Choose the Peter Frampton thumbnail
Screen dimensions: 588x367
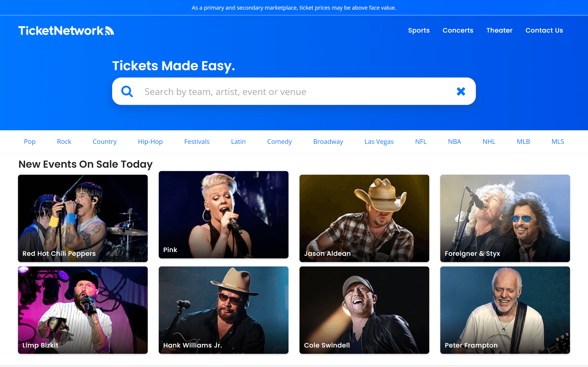point(505,310)
